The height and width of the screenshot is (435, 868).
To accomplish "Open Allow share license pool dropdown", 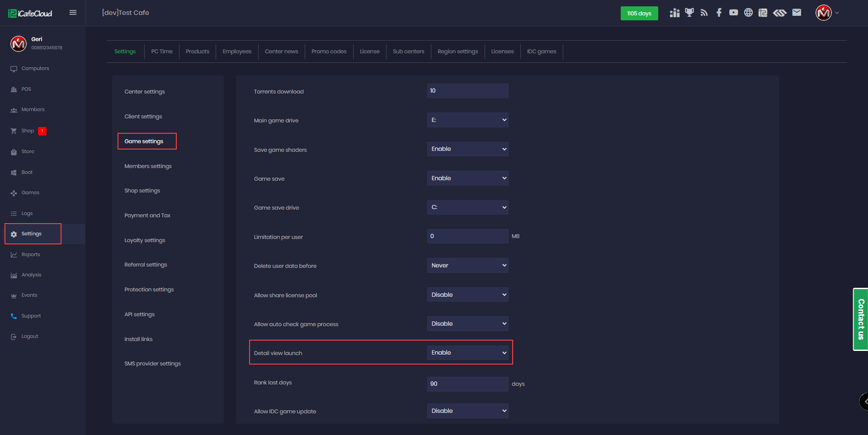I will pos(467,295).
